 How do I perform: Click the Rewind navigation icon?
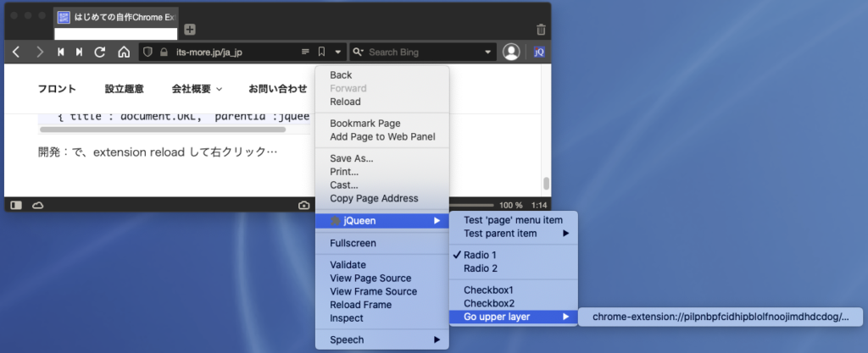tap(61, 52)
